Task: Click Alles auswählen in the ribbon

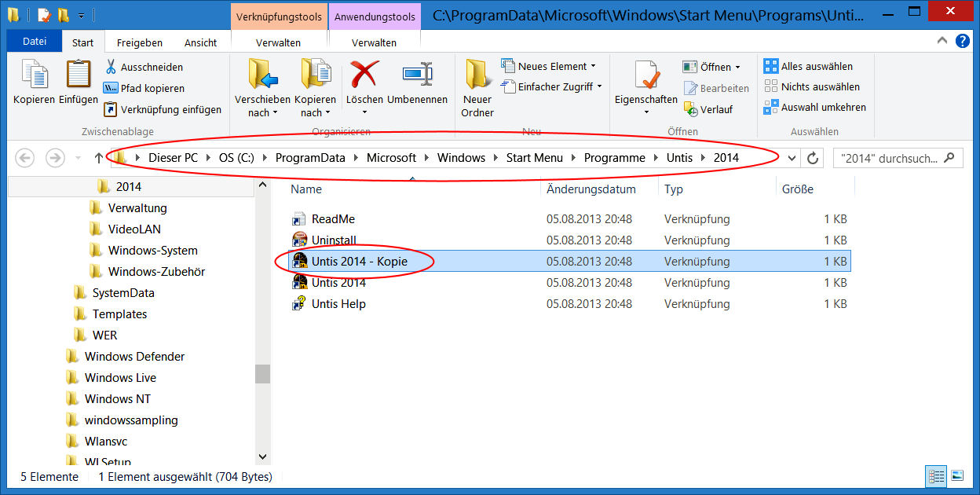Action: tap(808, 67)
